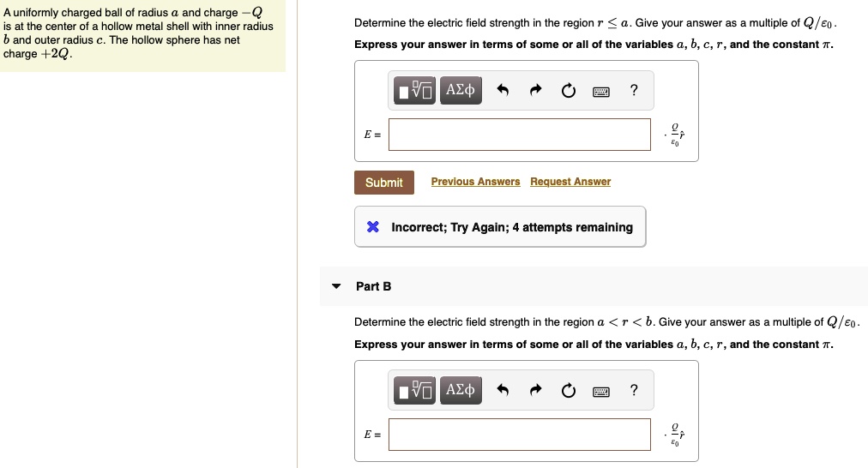Show keyboard shortcuts in Part B
Viewport: 868px width, 468px height.
(x=601, y=393)
